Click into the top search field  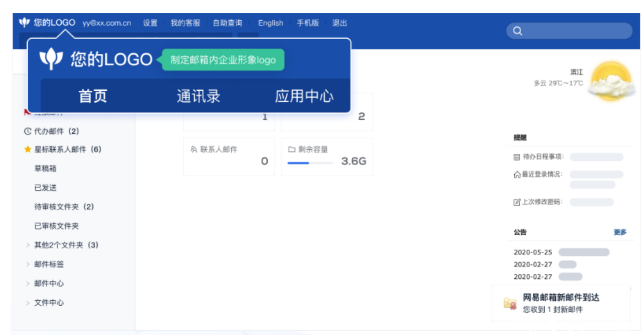point(576,31)
